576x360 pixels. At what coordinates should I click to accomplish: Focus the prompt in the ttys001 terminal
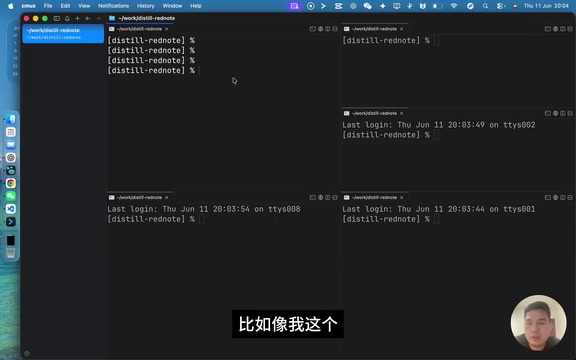(390, 219)
